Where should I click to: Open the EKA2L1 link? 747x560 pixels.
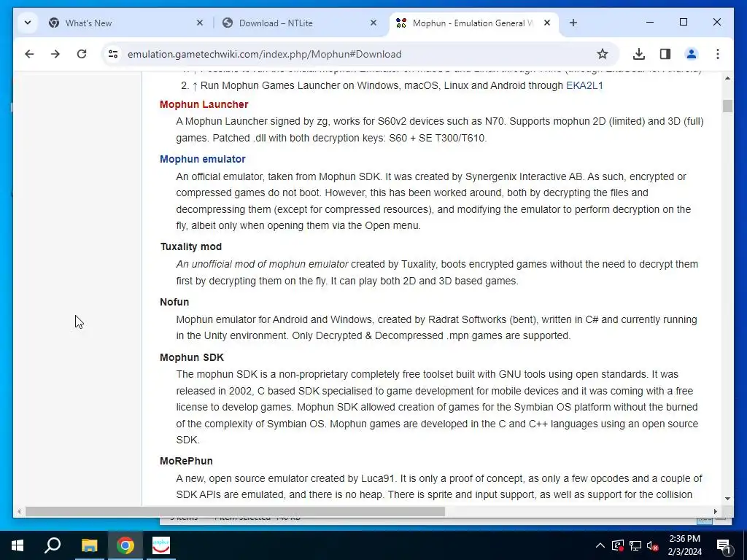tap(584, 86)
